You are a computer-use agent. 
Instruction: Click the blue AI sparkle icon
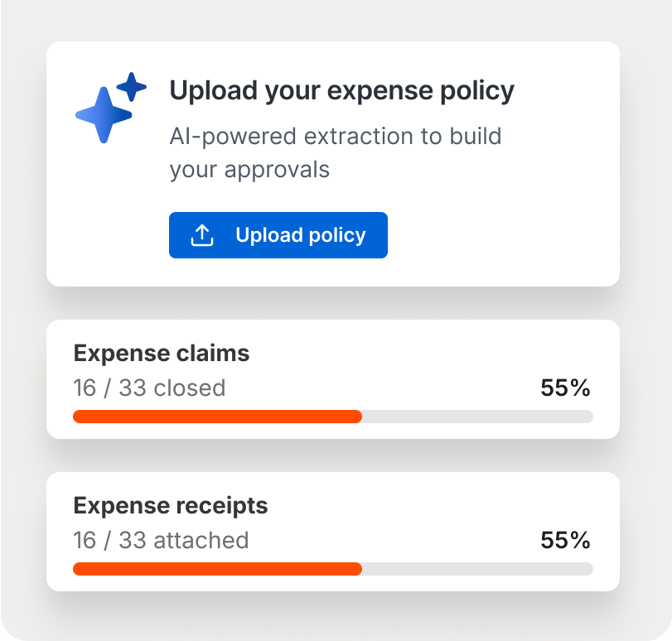[104, 113]
